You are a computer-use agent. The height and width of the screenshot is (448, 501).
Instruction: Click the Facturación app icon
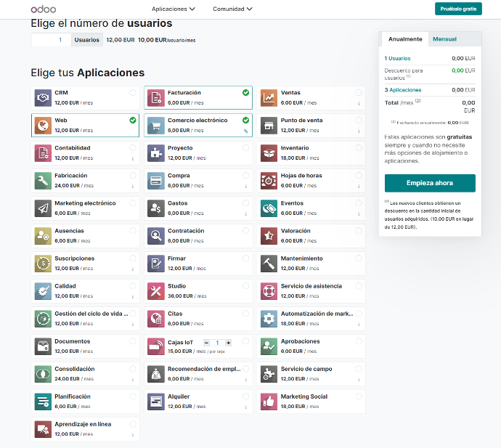(x=156, y=98)
